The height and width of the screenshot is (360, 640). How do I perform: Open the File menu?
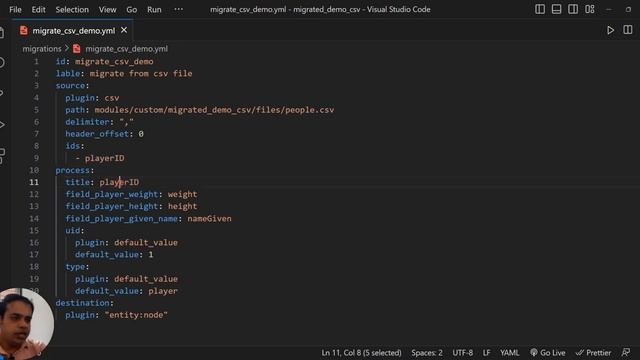point(15,9)
